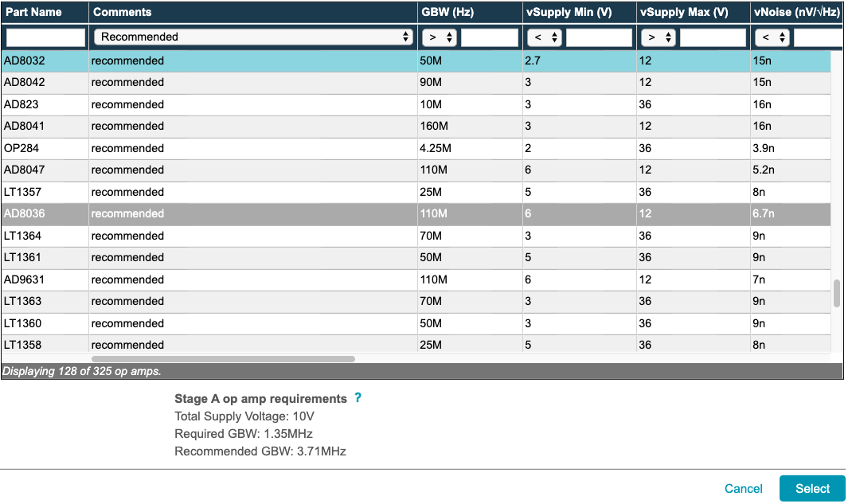This screenshot has height=504, width=852.
Task: Open the vNoise comparison operator dropdown
Action: [772, 37]
